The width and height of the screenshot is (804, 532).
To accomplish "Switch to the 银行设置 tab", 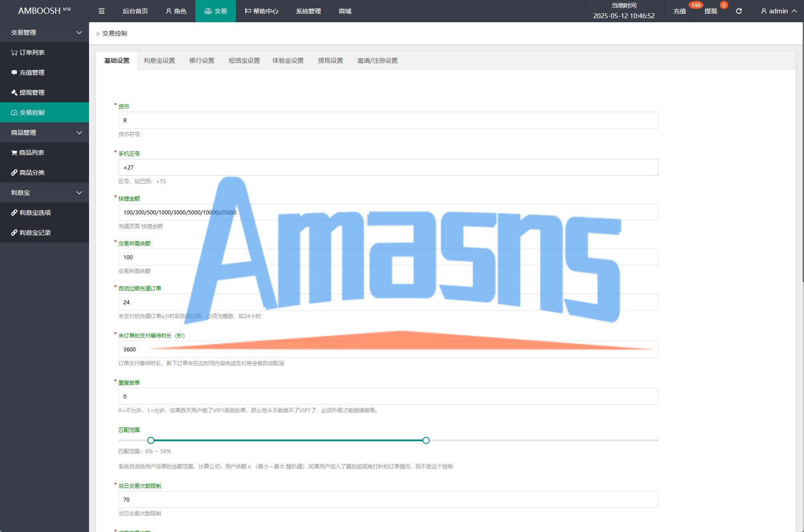I will click(x=202, y=60).
